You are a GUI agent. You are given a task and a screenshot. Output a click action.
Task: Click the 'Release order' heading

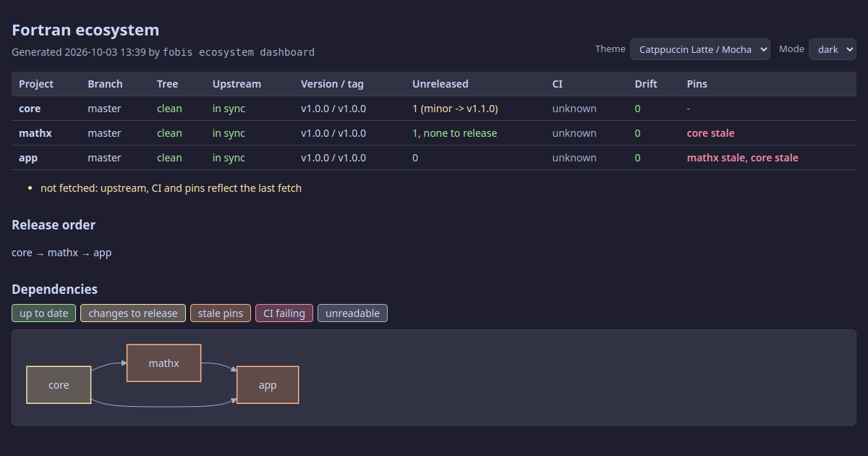pyautogui.click(x=54, y=225)
